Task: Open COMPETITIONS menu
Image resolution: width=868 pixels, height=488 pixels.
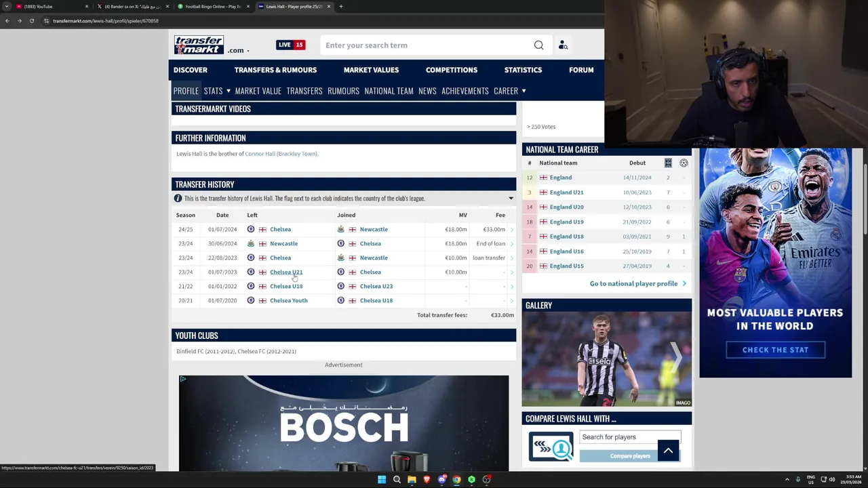Action: [x=452, y=70]
